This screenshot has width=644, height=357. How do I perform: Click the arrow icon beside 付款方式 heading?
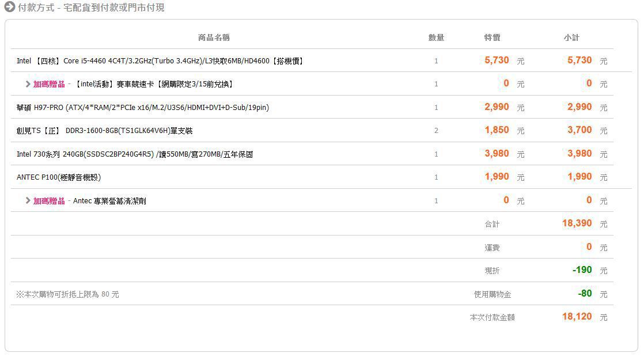tap(9, 7)
